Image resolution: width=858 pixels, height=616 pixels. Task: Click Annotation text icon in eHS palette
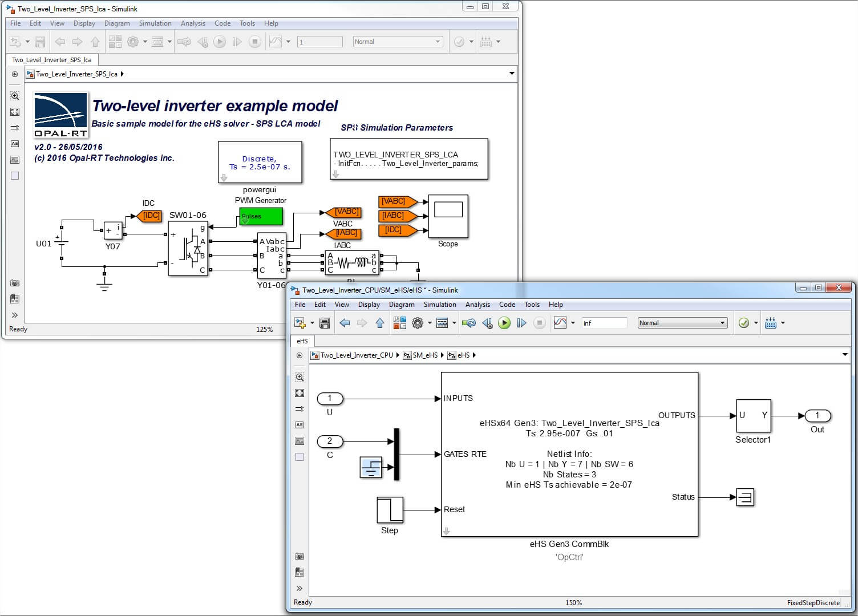point(300,425)
